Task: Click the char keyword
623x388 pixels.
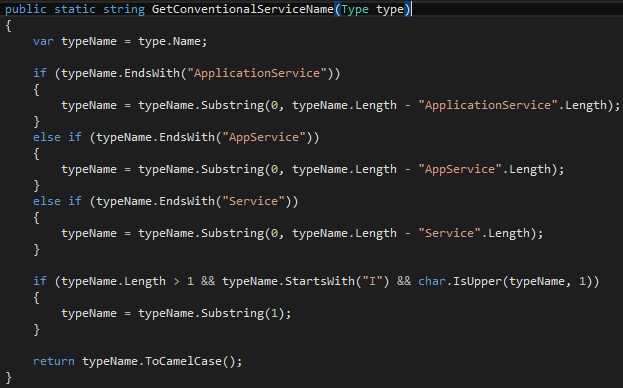Action: click(x=432, y=281)
